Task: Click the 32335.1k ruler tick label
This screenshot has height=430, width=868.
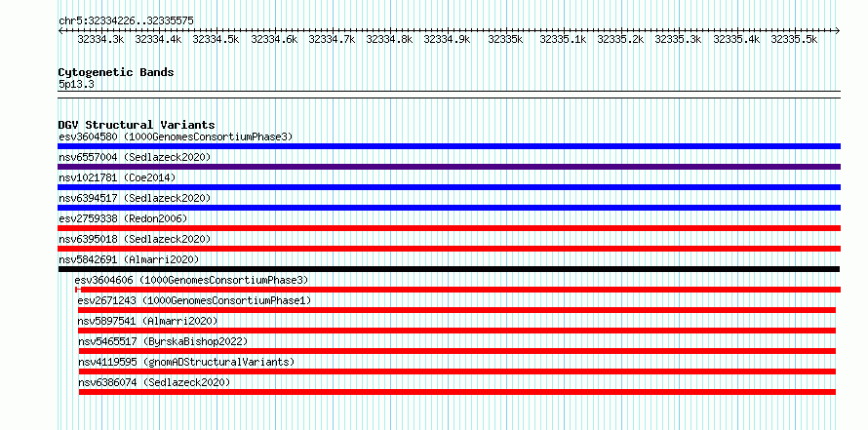Action: [x=563, y=40]
